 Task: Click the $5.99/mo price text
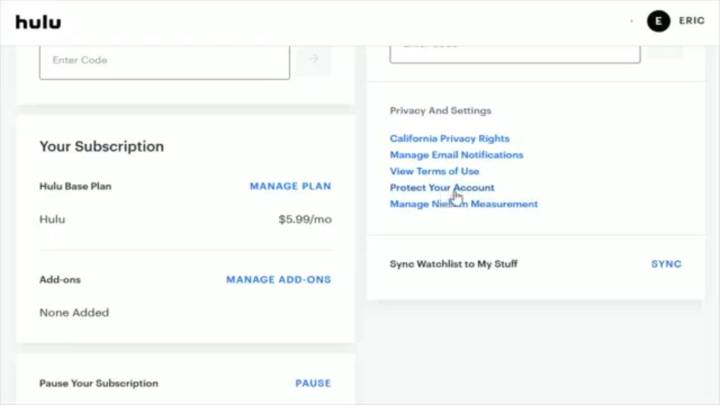point(305,219)
